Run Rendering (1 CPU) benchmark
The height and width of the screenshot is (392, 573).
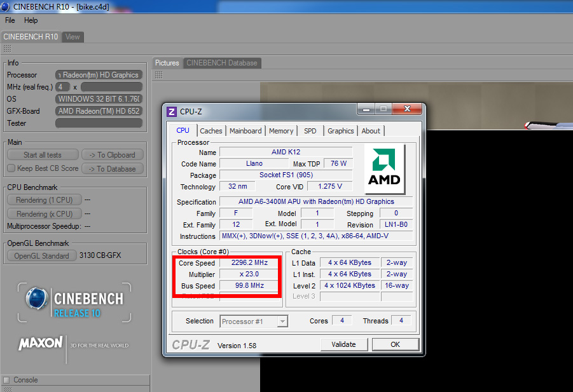45,200
